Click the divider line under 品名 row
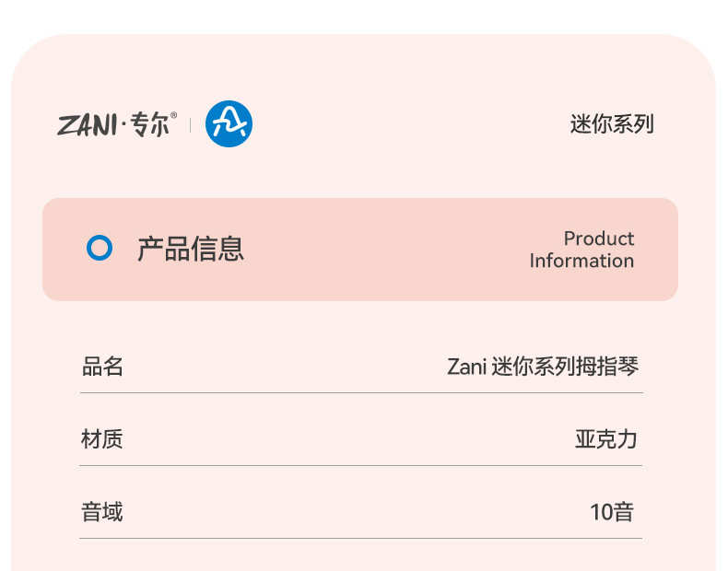 coord(361,393)
